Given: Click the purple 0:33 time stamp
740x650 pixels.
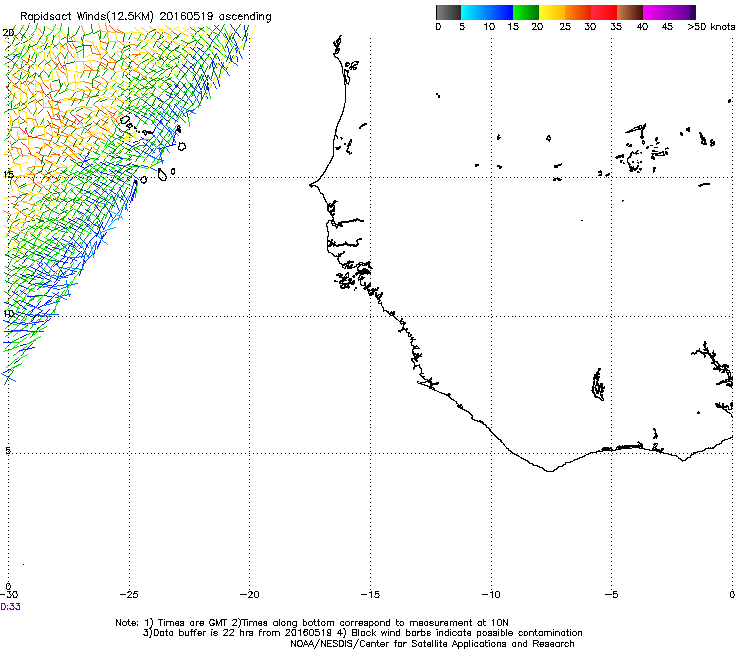Looking at the screenshot, I should [10, 607].
